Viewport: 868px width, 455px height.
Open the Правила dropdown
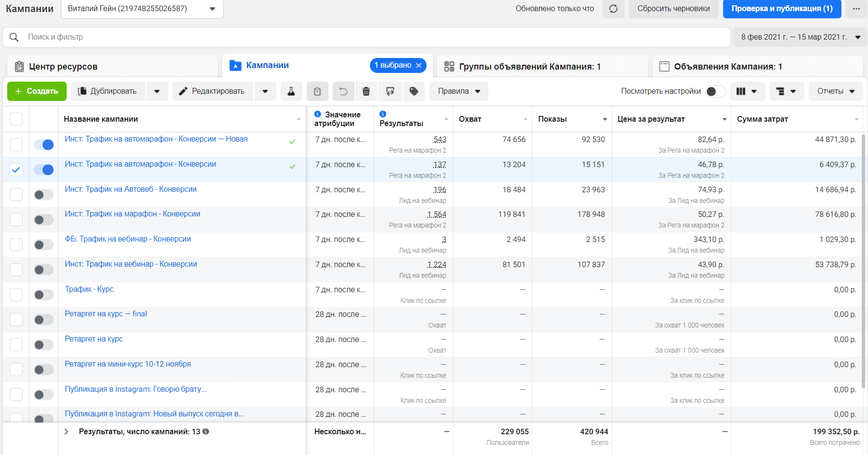pyautogui.click(x=459, y=91)
